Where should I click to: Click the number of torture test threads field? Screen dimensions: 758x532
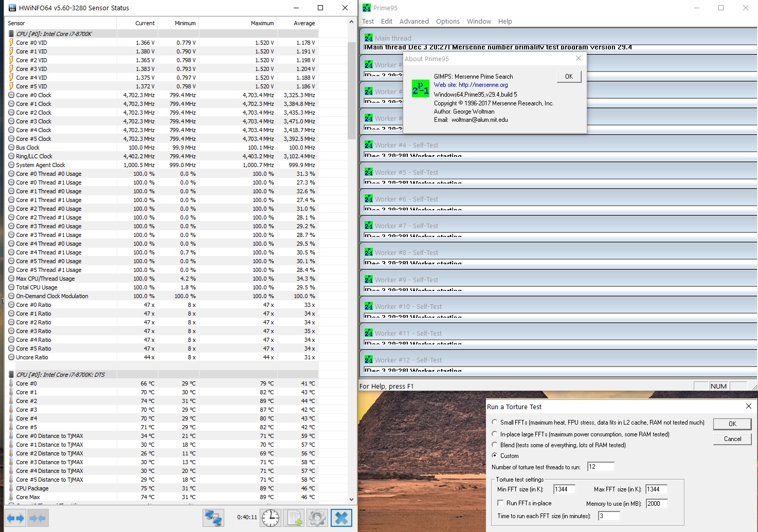coord(601,467)
